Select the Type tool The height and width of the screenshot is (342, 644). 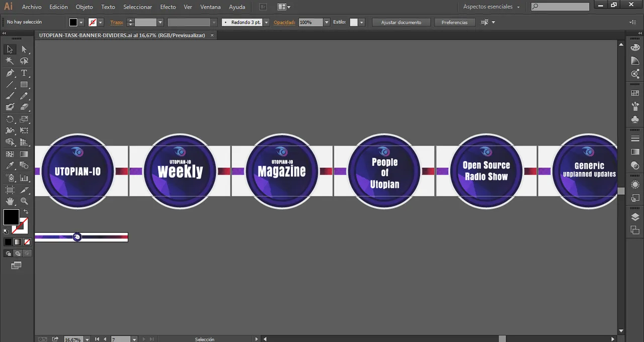tap(24, 73)
